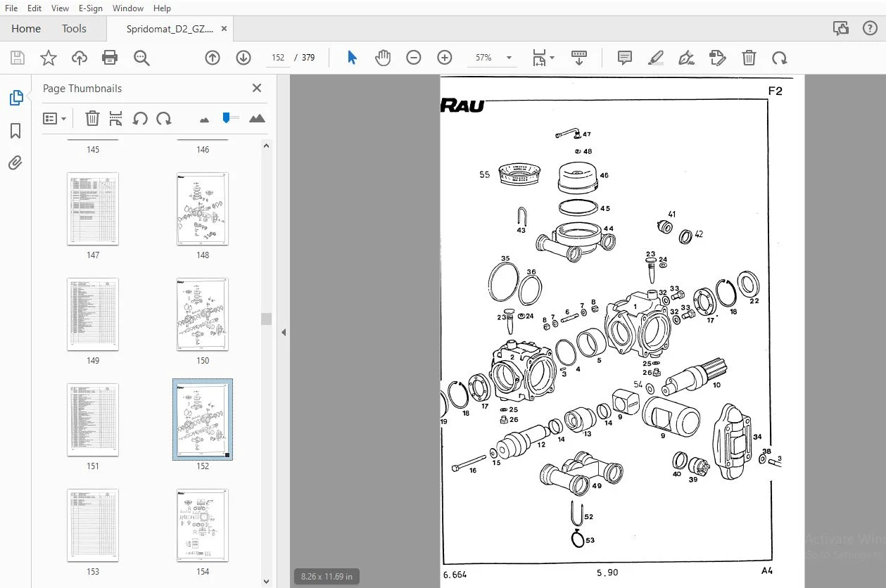Screen dimensions: 886x588
Task: Open the share/chat icon at top right
Action: click(x=840, y=28)
